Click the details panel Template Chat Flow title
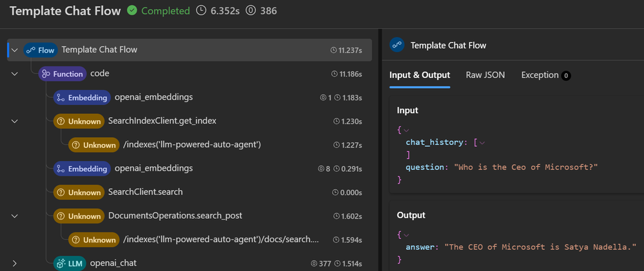Viewport: 644px width, 271px height. click(449, 45)
